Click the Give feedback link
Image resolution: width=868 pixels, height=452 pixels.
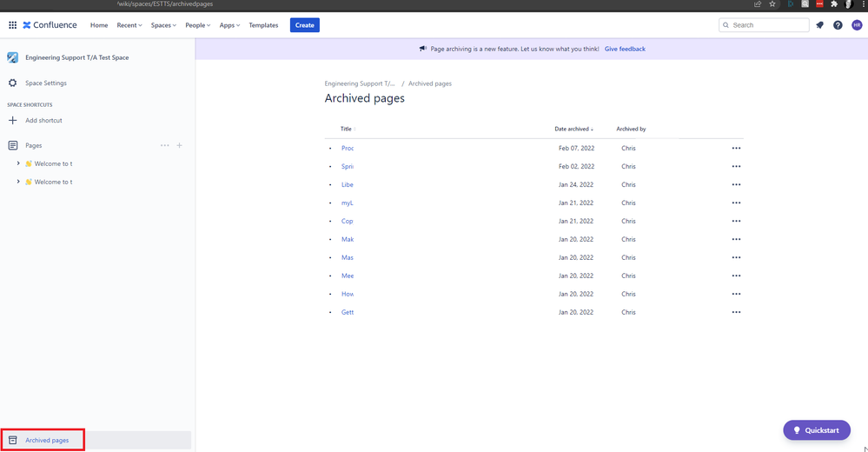tap(625, 49)
